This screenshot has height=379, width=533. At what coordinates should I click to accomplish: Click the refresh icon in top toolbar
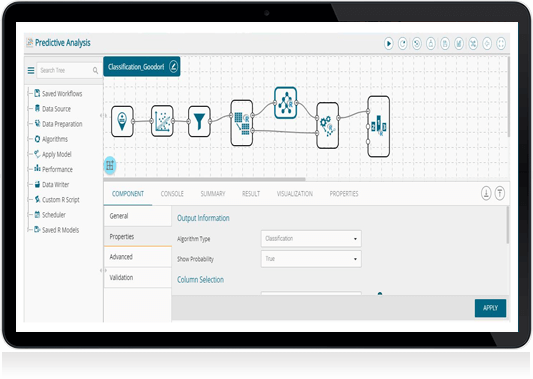[x=403, y=44]
